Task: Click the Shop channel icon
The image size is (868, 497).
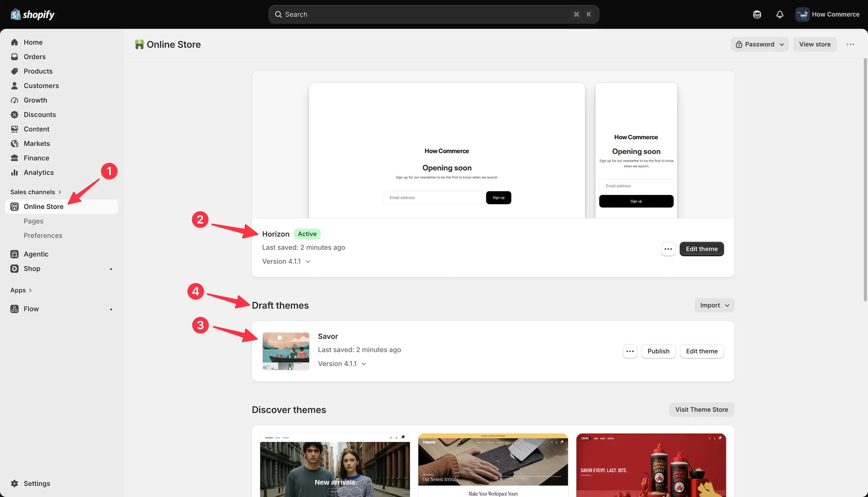Action: click(14, 269)
